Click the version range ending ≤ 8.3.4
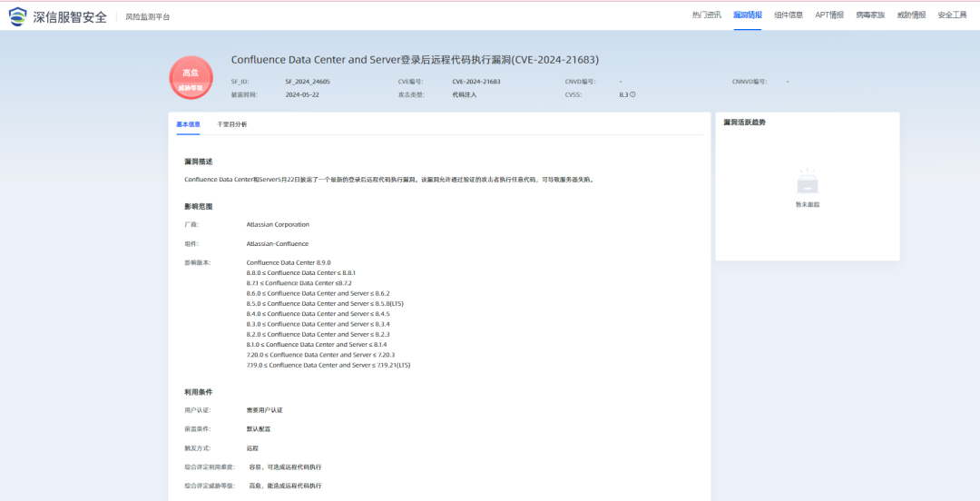 pyautogui.click(x=318, y=324)
